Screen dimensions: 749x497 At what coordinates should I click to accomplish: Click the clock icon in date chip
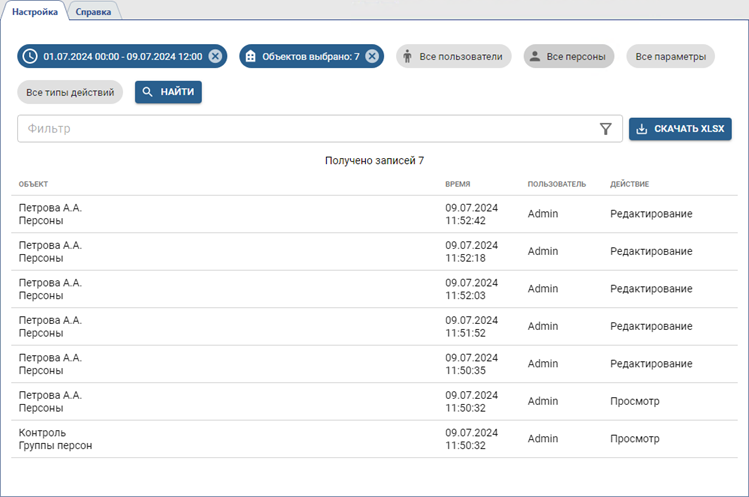click(30, 56)
